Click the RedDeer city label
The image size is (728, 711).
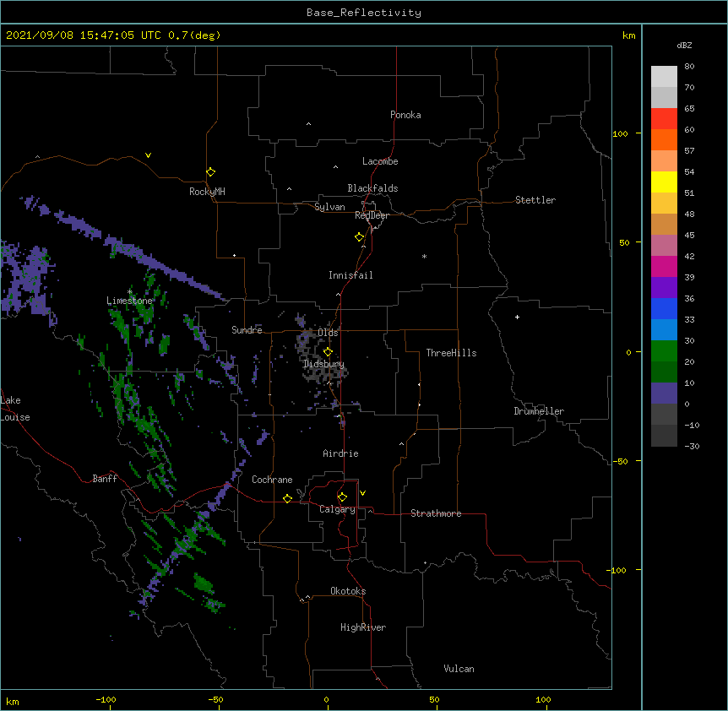(x=372, y=215)
